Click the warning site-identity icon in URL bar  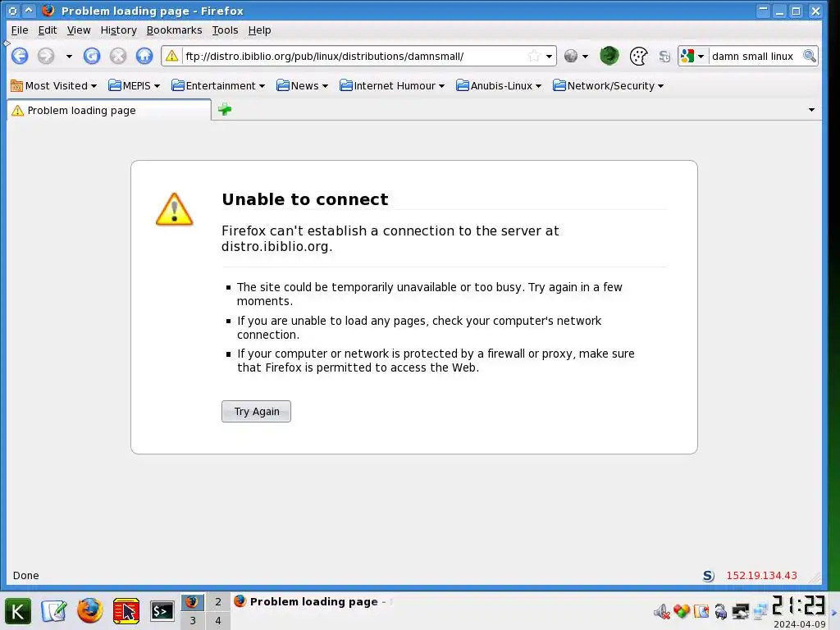(x=171, y=56)
